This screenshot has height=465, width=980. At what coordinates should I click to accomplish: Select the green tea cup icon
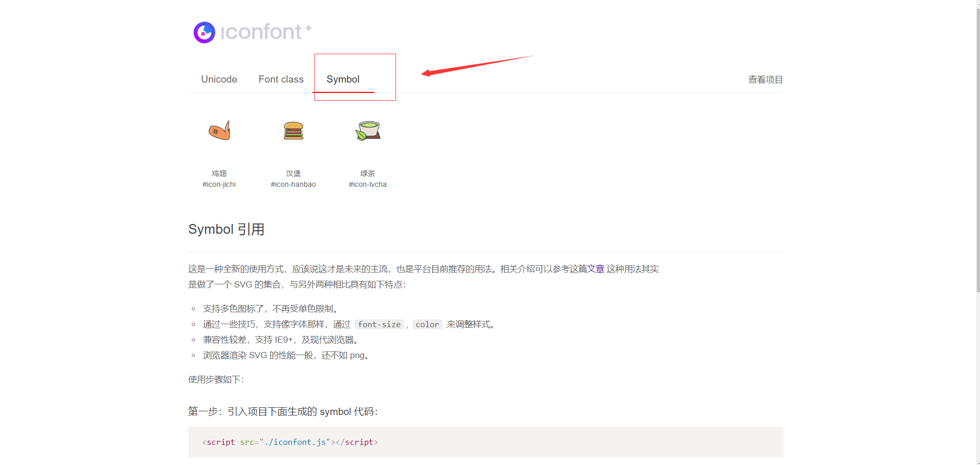[x=368, y=131]
